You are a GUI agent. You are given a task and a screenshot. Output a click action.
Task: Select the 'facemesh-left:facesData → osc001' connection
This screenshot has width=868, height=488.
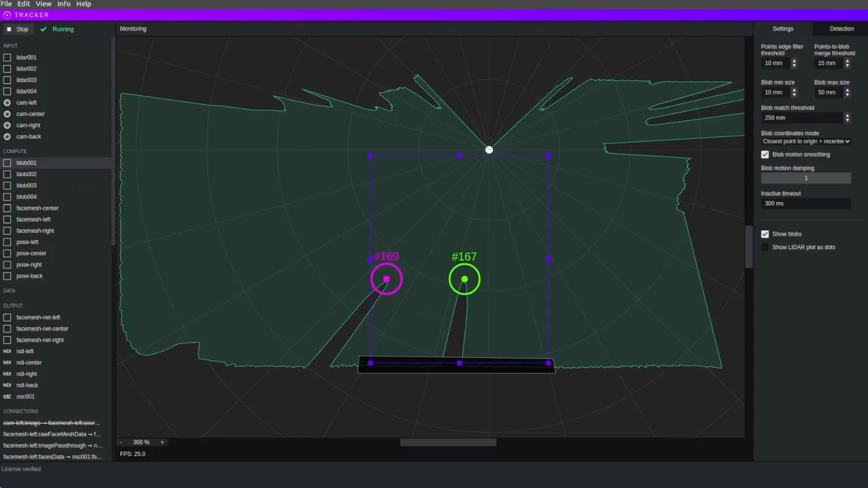[53, 457]
